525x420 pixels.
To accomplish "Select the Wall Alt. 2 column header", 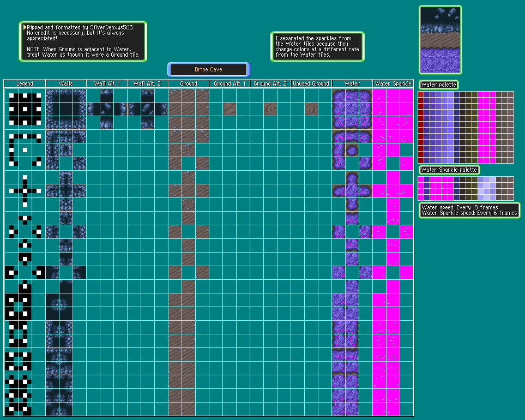I will click(148, 84).
